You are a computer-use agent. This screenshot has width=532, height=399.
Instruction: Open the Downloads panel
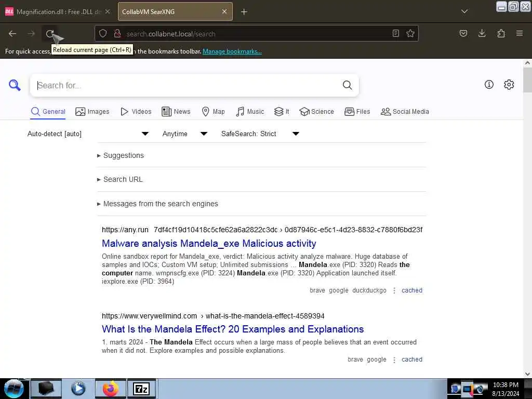(482, 33)
